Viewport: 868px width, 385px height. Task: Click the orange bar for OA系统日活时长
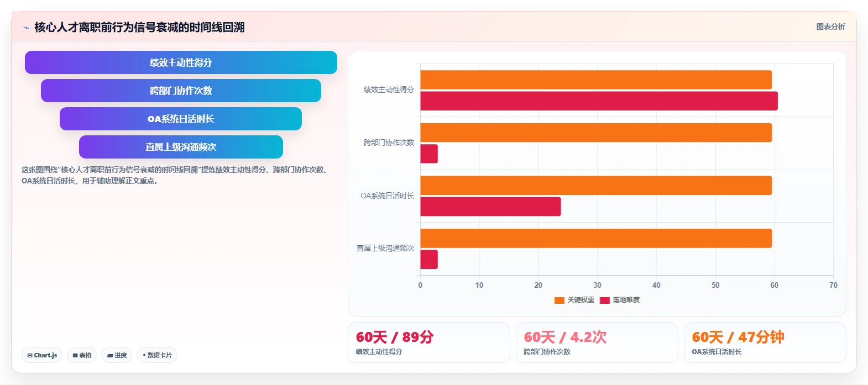coord(596,186)
